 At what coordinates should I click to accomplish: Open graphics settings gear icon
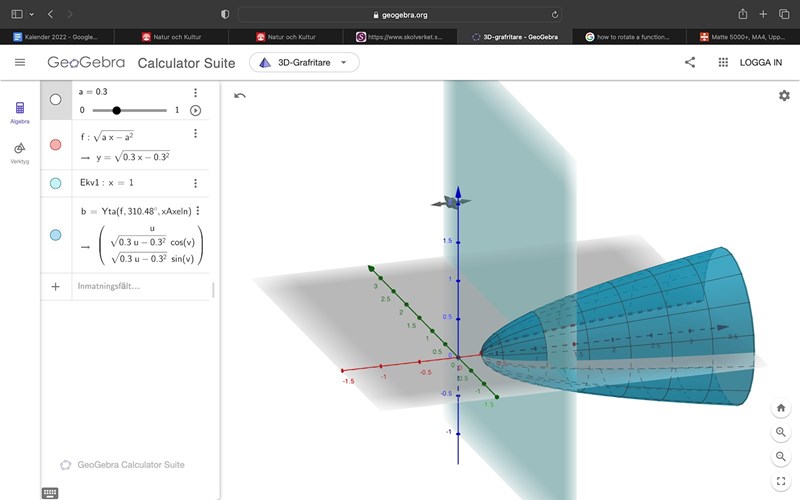784,95
